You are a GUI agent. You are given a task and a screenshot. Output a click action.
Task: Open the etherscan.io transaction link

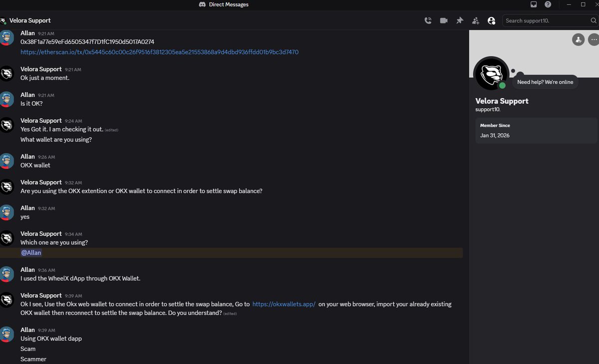point(160,52)
